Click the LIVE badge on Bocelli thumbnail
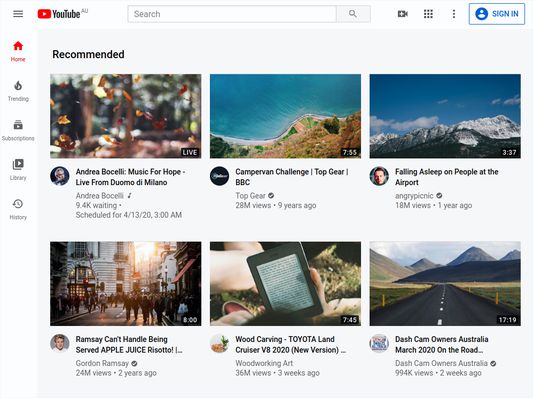Viewport: 533px width, 398px height. [190, 152]
